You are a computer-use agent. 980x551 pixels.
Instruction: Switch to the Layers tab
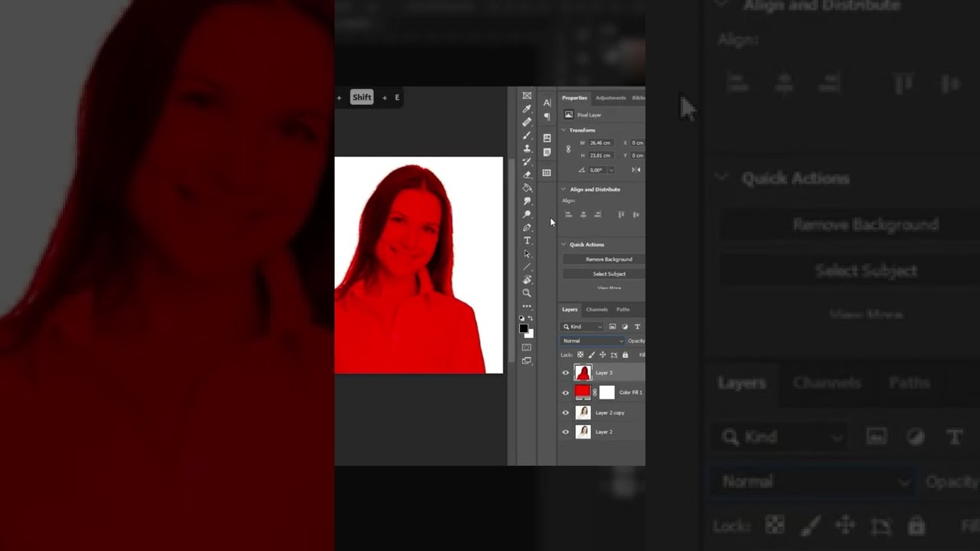(x=570, y=309)
